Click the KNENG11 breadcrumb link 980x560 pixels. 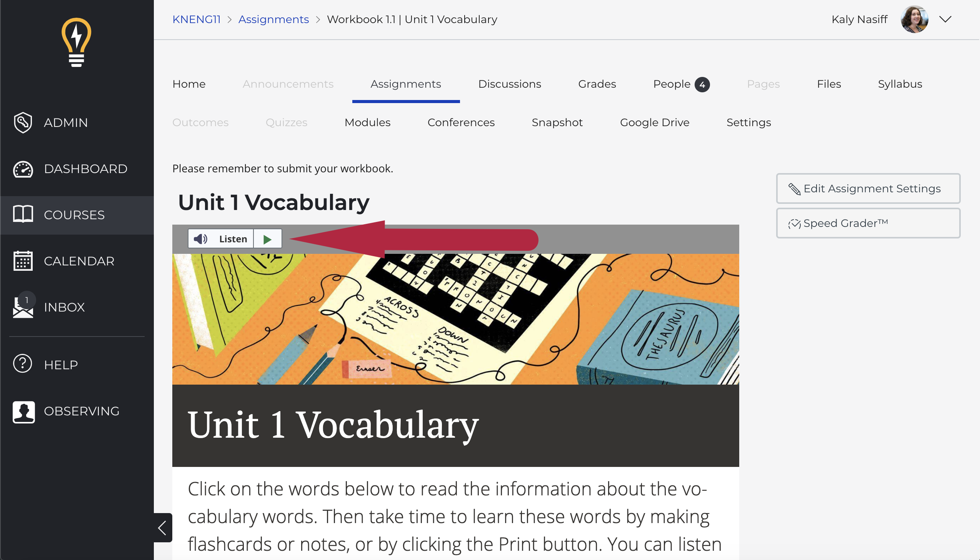coord(196,19)
